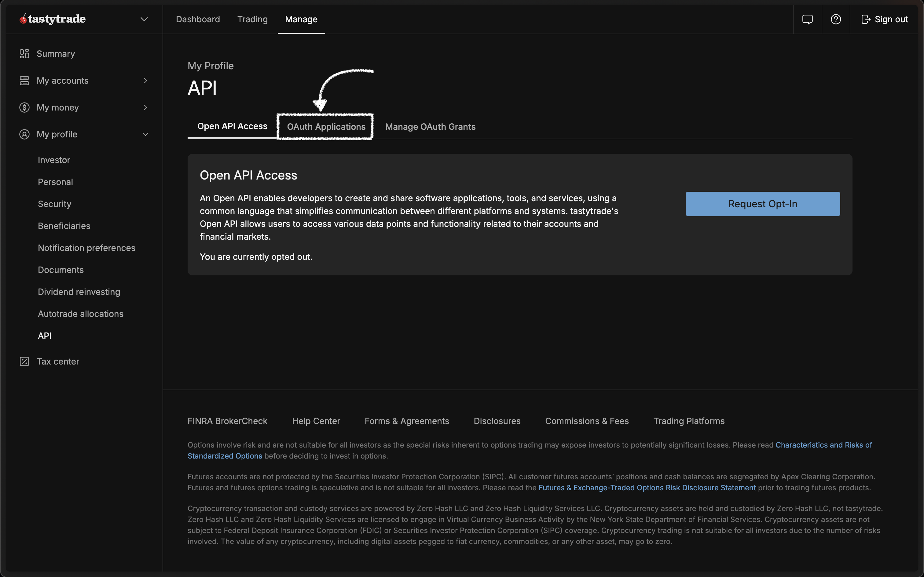Click the My accounts sidebar icon
924x577 pixels.
(x=24, y=81)
